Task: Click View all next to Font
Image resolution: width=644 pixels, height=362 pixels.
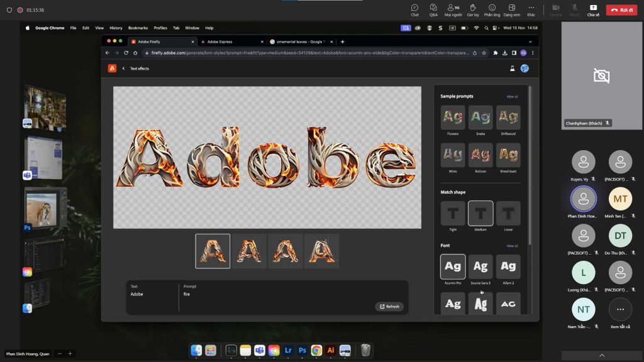Action: point(512,246)
